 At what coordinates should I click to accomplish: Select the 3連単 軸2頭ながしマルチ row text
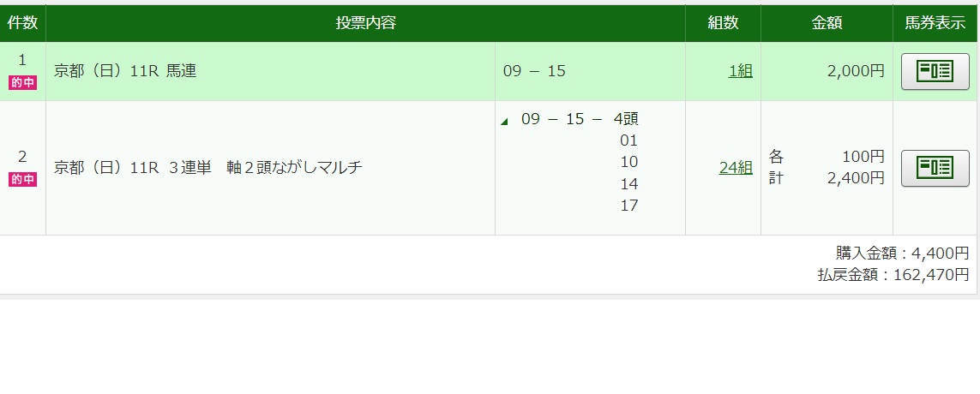[207, 168]
